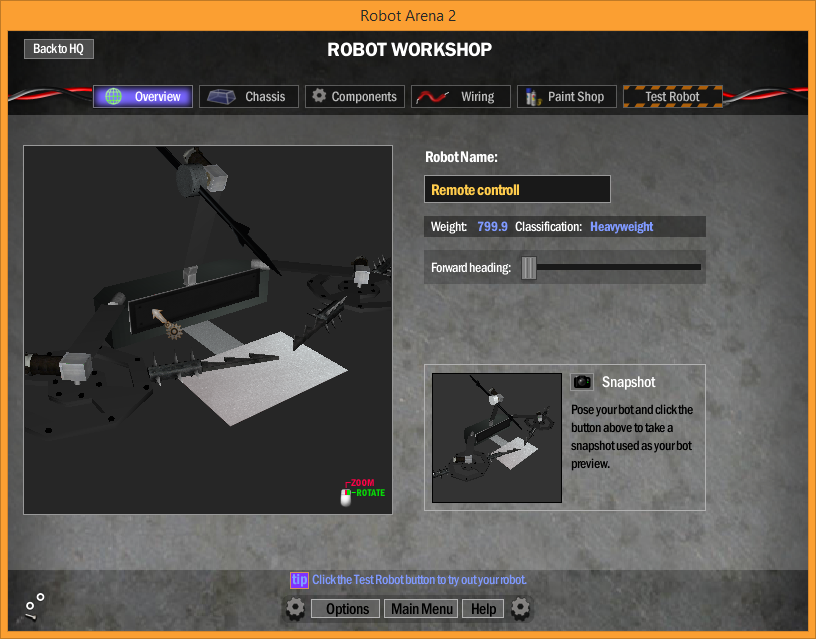Click the Test Robot tip text
This screenshot has width=816, height=639.
419,580
